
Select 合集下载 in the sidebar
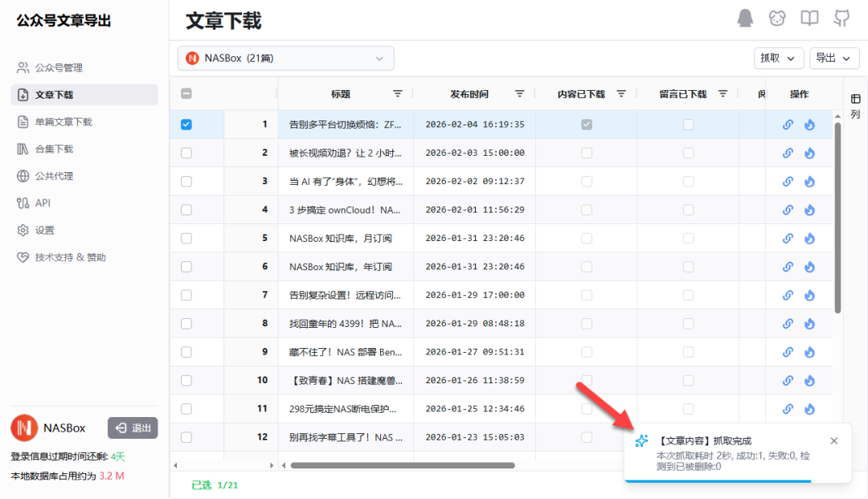pyautogui.click(x=54, y=149)
